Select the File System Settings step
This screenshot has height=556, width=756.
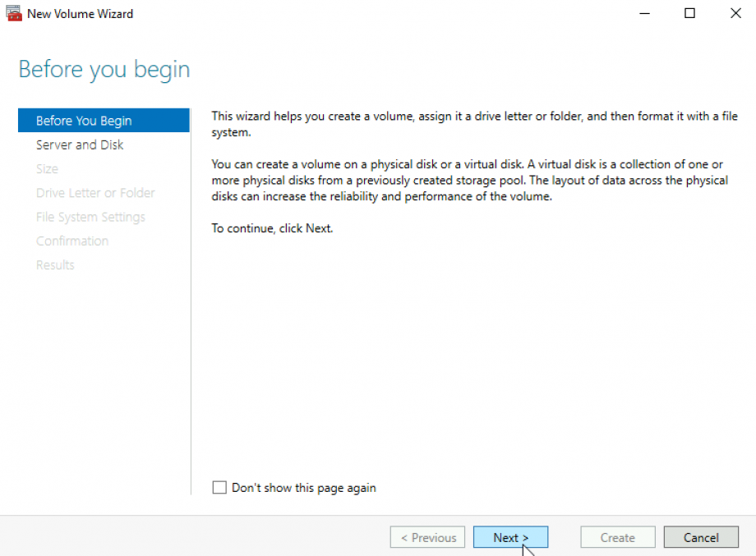click(x=90, y=216)
